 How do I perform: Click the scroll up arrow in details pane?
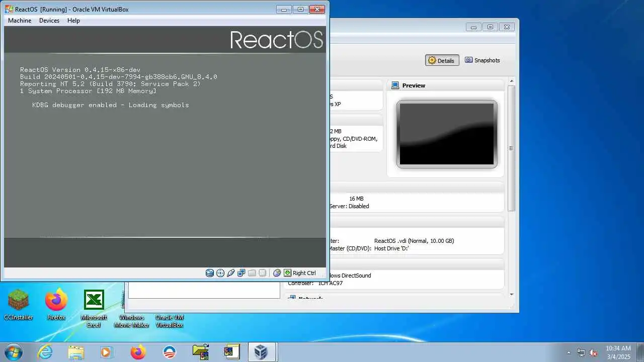(x=511, y=80)
